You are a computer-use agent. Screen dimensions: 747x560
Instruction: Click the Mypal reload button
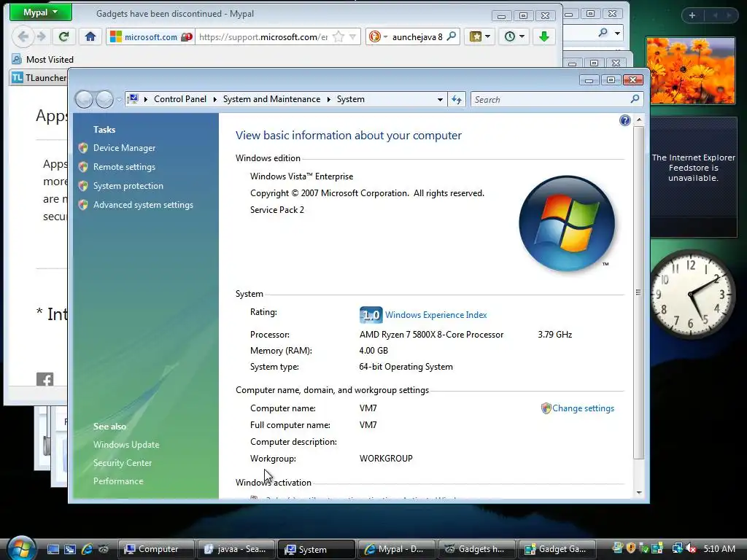(64, 36)
